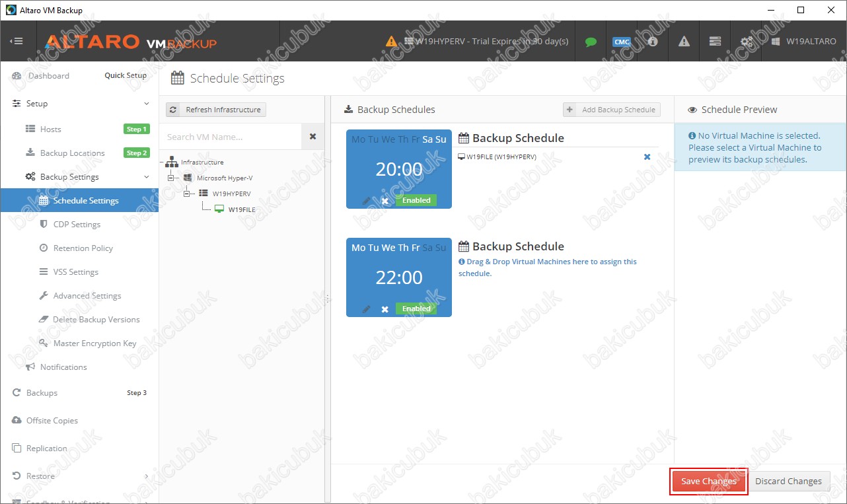Open Retention Policy in sidebar
Image resolution: width=847 pixels, height=504 pixels.
click(83, 248)
